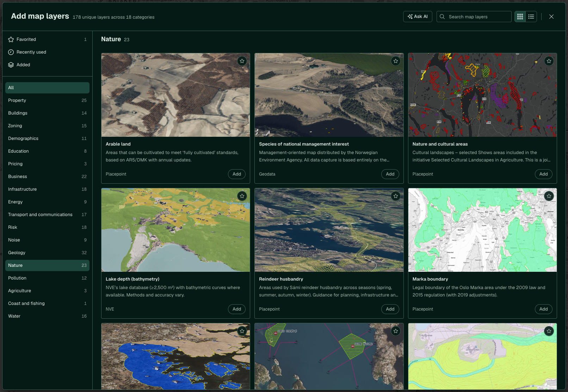Add the Arable land layer

237,174
